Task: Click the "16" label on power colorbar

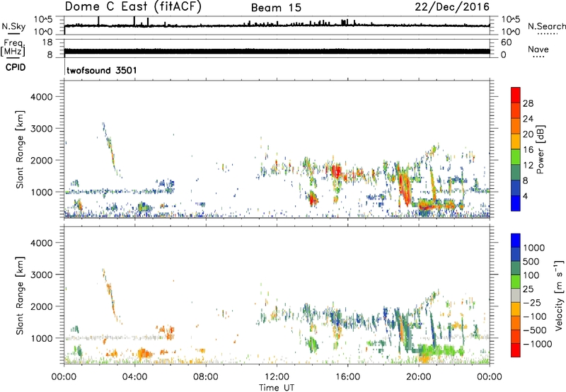Action: point(528,150)
